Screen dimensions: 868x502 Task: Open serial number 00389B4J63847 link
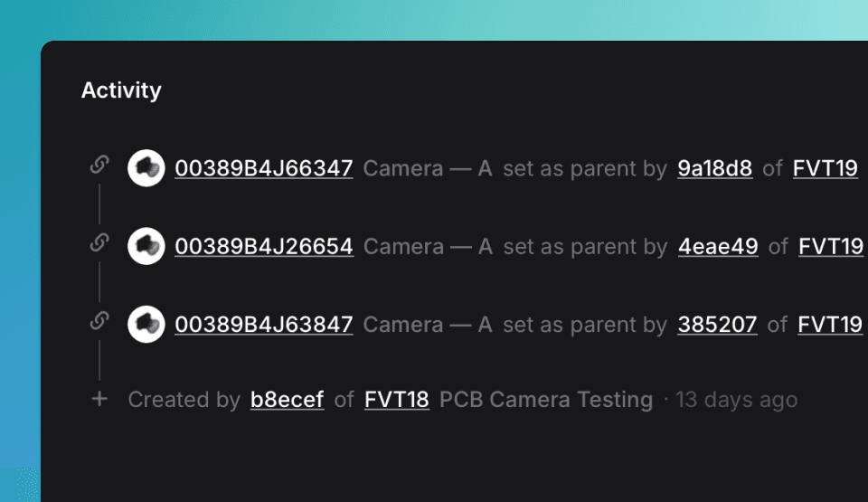pyautogui.click(x=263, y=325)
